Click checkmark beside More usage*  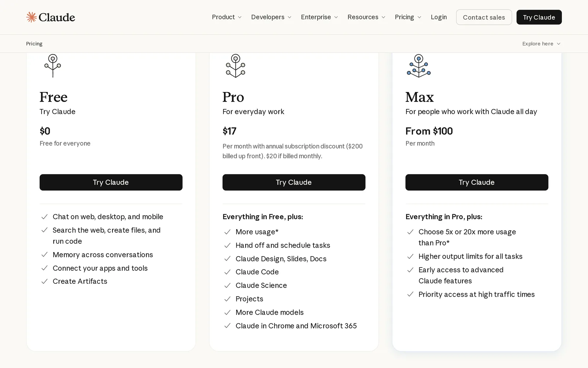tap(227, 232)
